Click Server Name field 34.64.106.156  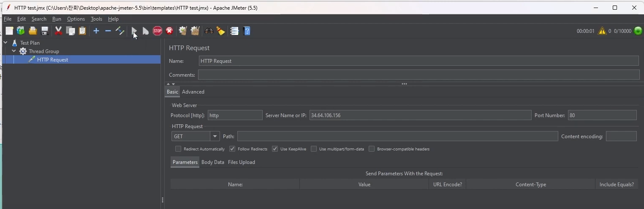click(x=420, y=115)
